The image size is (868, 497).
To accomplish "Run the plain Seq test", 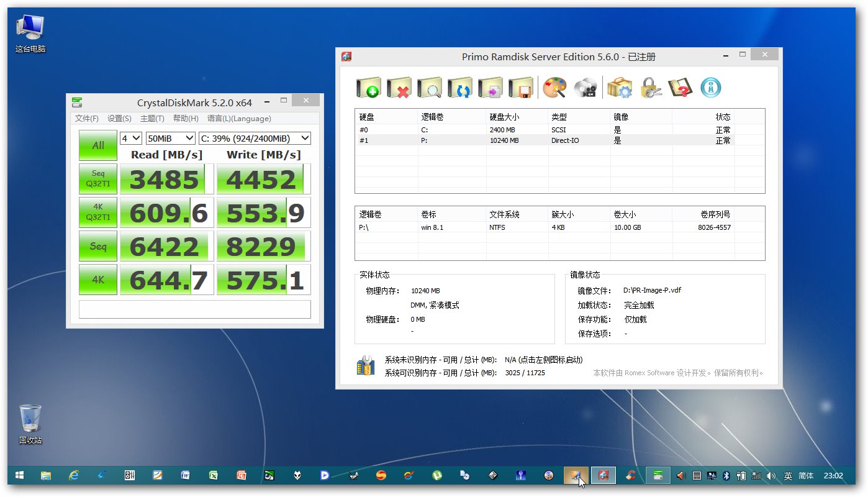I will click(x=97, y=246).
